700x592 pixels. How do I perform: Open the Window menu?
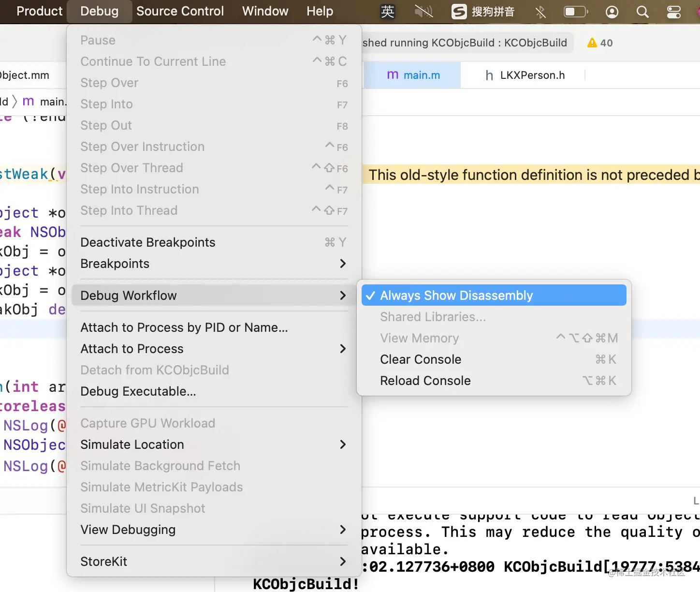(x=265, y=12)
